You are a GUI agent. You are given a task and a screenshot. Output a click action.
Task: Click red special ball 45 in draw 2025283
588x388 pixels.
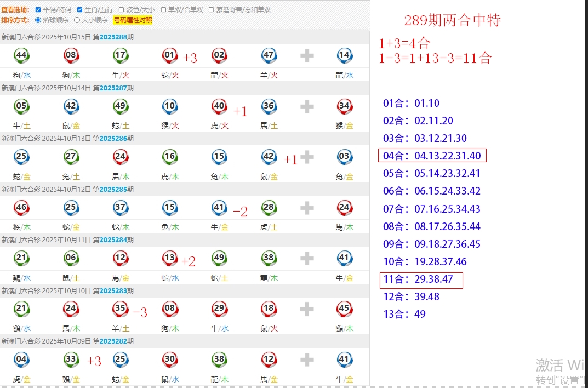[x=344, y=309]
